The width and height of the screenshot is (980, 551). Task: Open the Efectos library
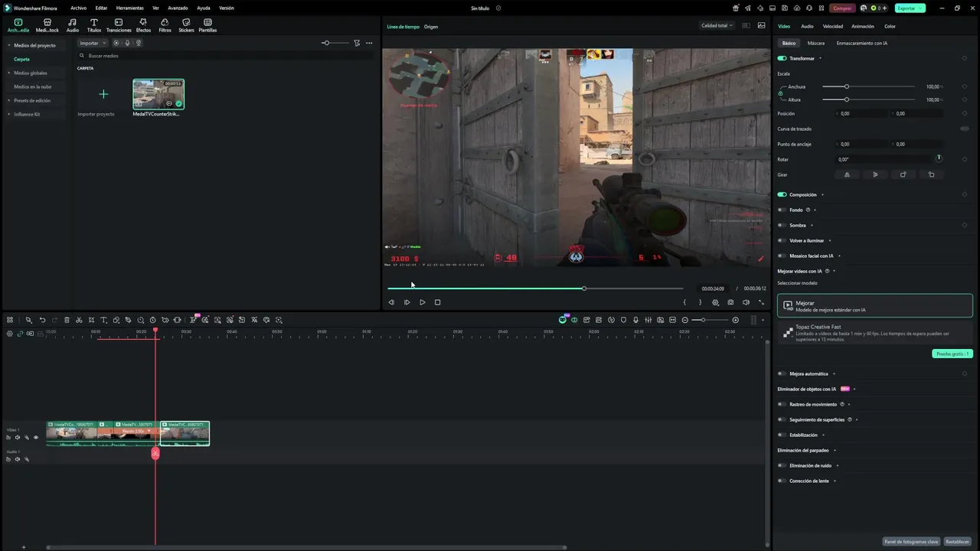pos(143,25)
